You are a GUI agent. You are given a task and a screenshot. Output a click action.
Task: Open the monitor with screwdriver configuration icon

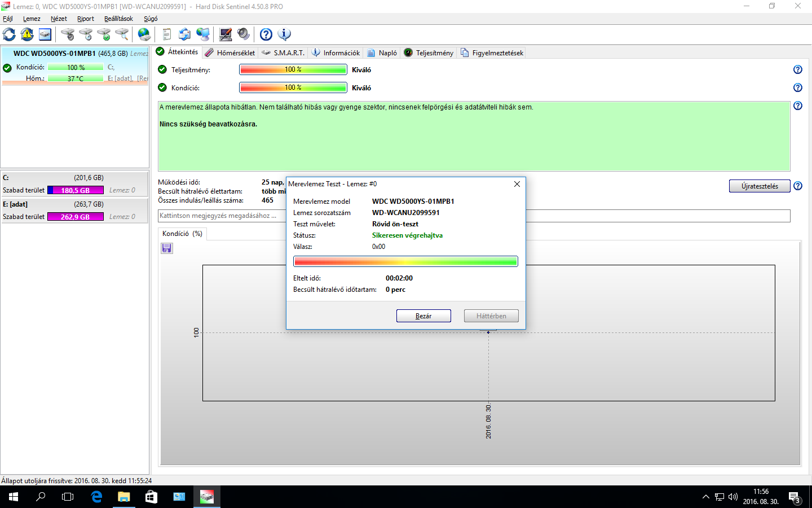[226, 34]
